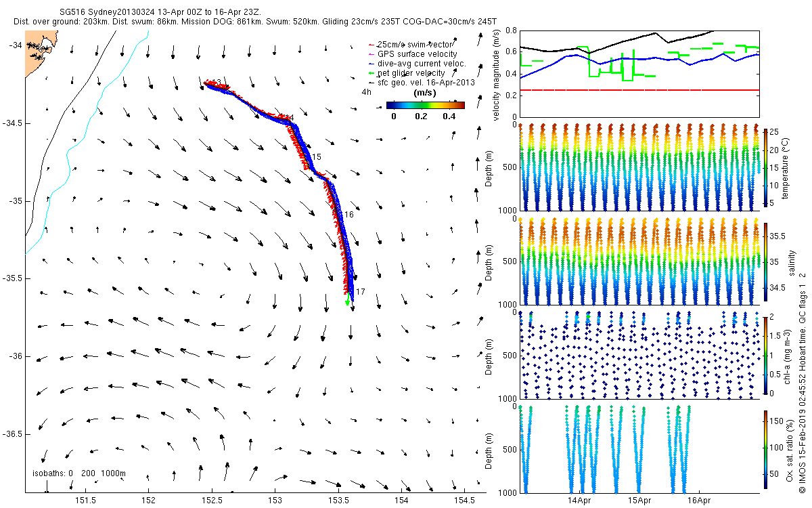Click the '34.5' tick on salinity colorbar
The width and height of the screenshot is (812, 508).
[x=777, y=288]
